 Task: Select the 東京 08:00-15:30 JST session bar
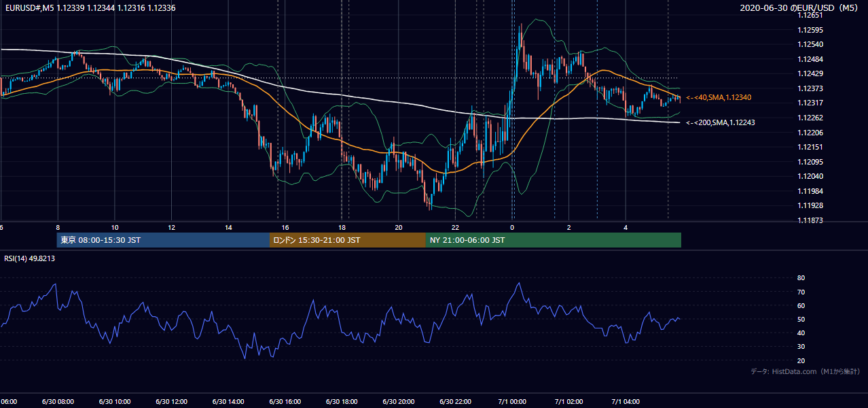tap(163, 240)
